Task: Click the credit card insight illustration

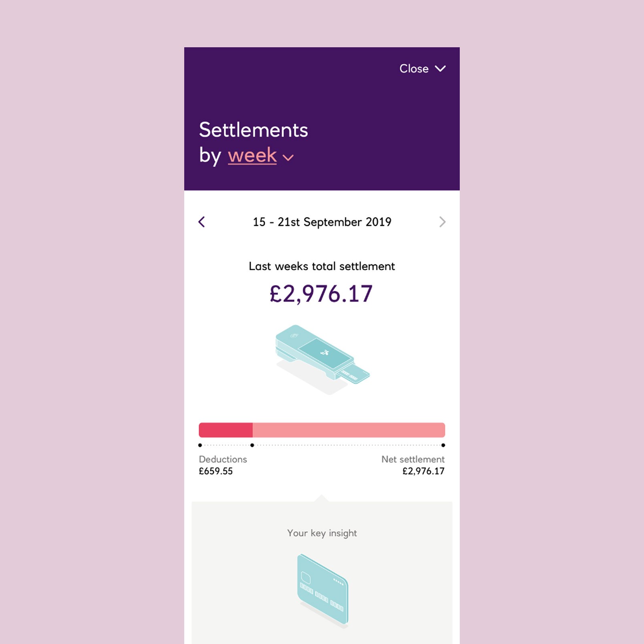Action: click(x=323, y=589)
